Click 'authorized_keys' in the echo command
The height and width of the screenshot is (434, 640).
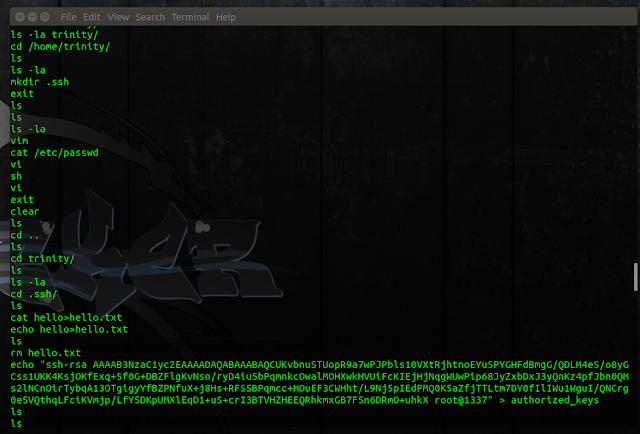coord(555,400)
